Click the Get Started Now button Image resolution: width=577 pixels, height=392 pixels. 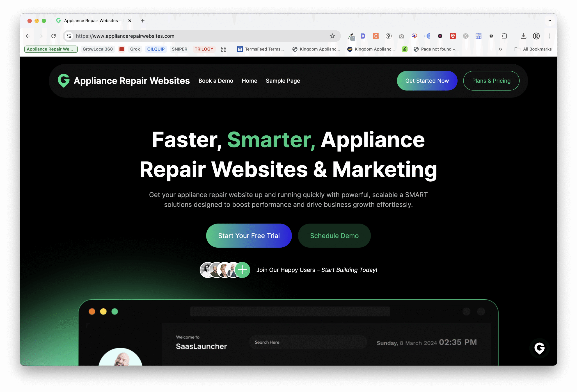coord(427,81)
